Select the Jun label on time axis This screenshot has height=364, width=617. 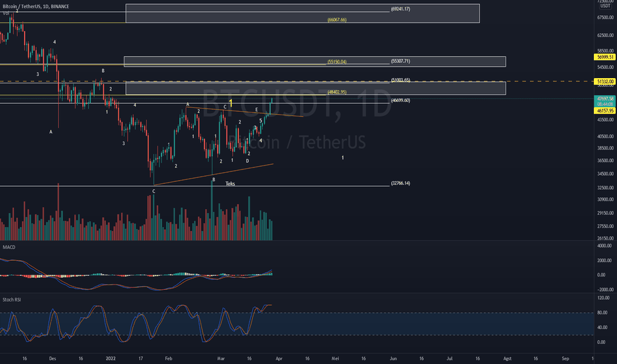click(393, 359)
